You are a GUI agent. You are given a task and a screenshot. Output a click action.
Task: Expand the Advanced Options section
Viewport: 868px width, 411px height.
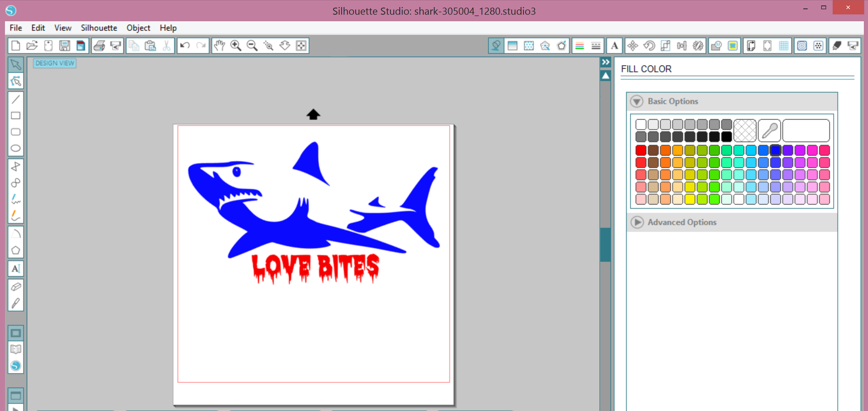click(x=637, y=222)
